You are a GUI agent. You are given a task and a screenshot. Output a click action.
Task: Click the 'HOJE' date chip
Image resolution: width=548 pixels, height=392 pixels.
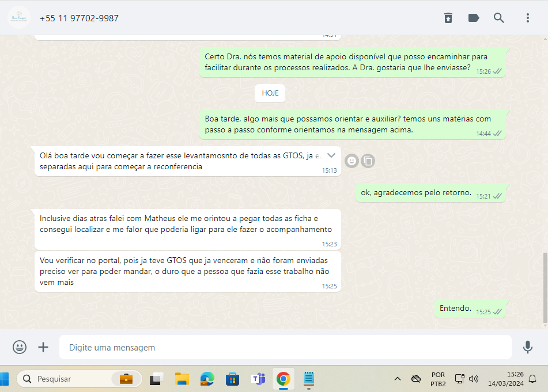[x=270, y=93]
